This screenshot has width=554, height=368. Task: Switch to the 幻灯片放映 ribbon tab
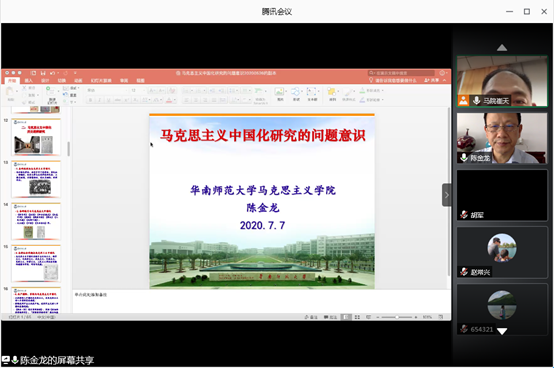101,81
